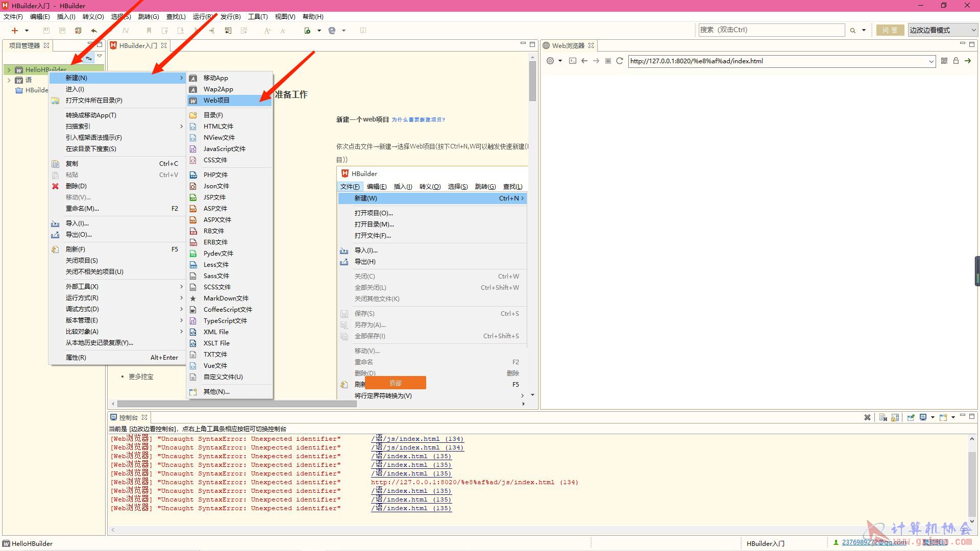Pin the console view

[x=911, y=417]
